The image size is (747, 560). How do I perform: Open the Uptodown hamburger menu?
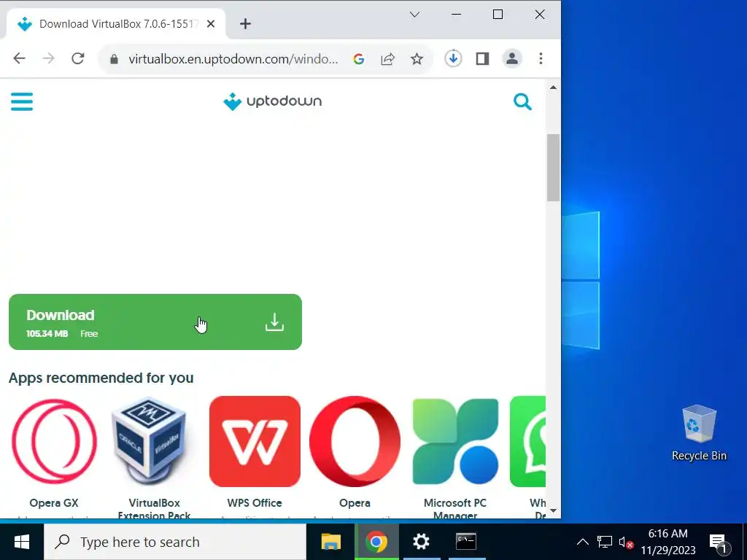[x=22, y=101]
